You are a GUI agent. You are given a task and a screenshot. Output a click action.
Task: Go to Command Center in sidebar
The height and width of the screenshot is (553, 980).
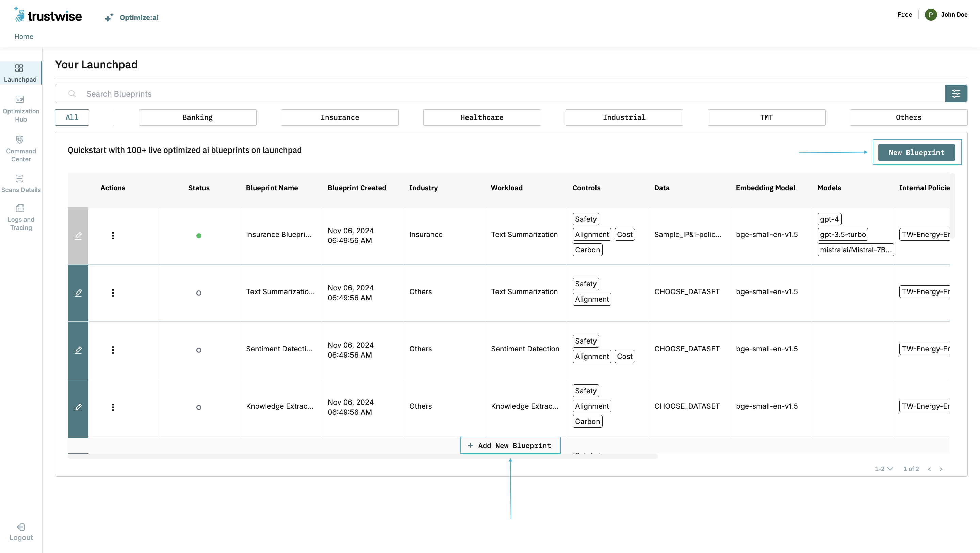coord(20,140)
